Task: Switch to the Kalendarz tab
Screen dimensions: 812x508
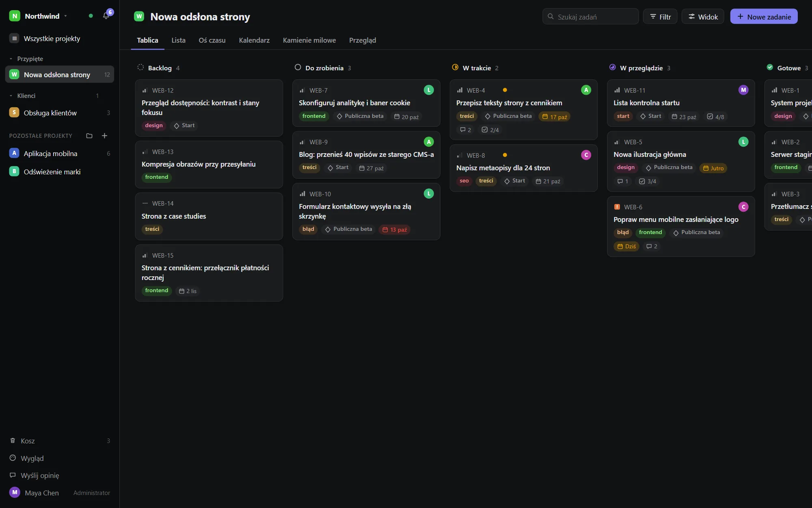Action: tap(254, 40)
